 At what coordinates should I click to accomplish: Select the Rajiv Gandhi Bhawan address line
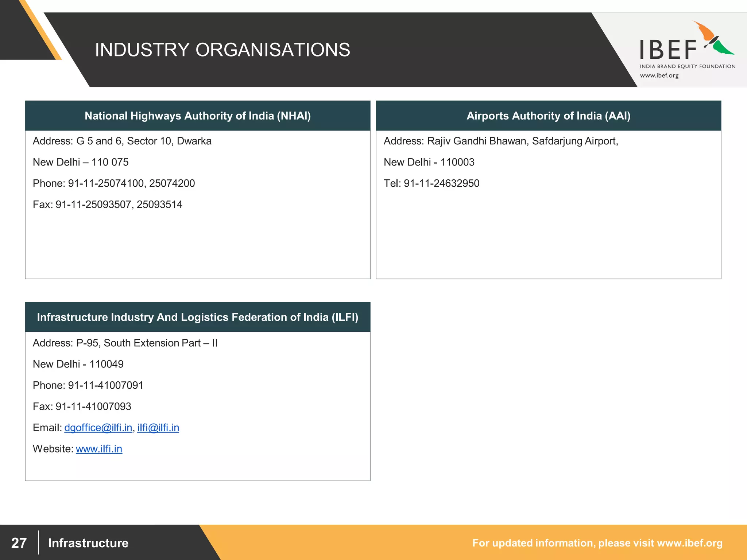(501, 141)
